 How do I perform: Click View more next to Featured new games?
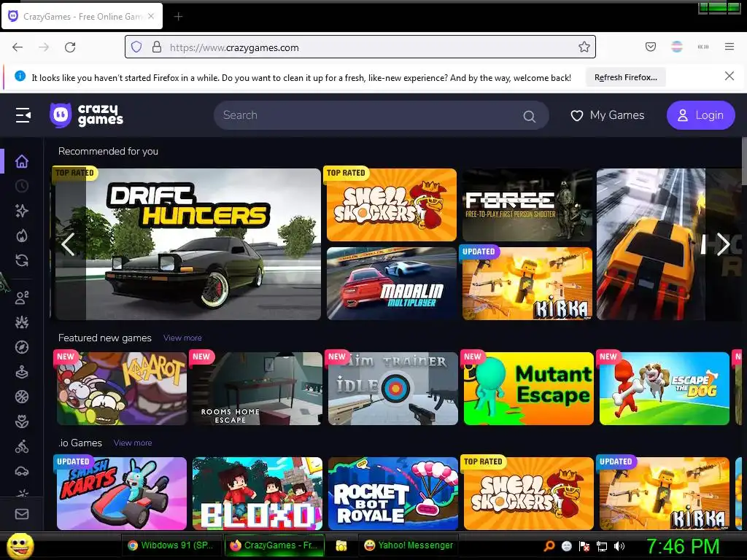182,338
